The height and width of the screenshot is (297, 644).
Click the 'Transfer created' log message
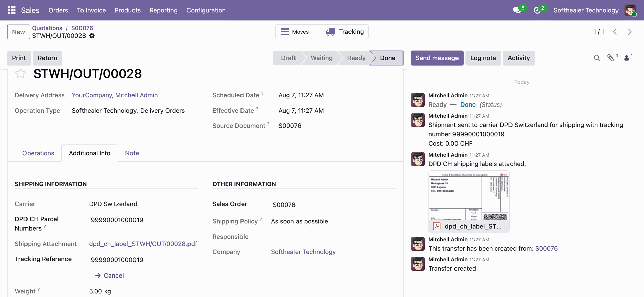coord(452,269)
